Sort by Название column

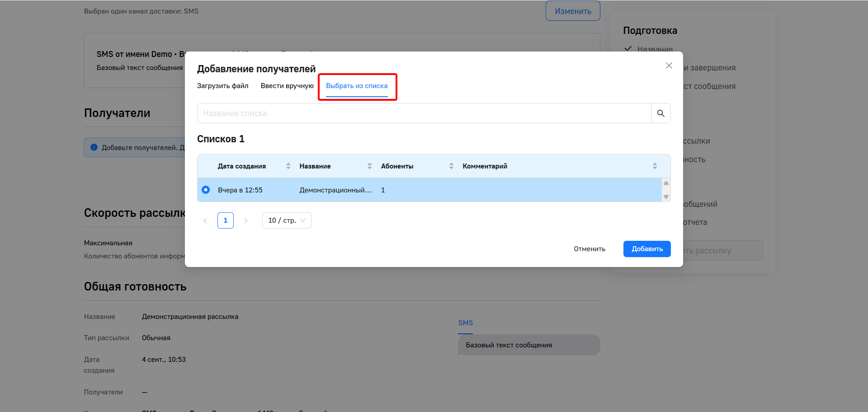(369, 166)
